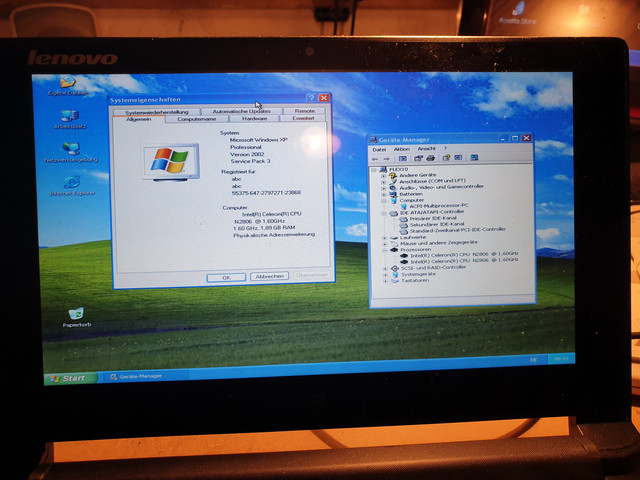The image size is (640, 480).
Task: Click the Prozessoren chip category icon
Action: coord(394,249)
